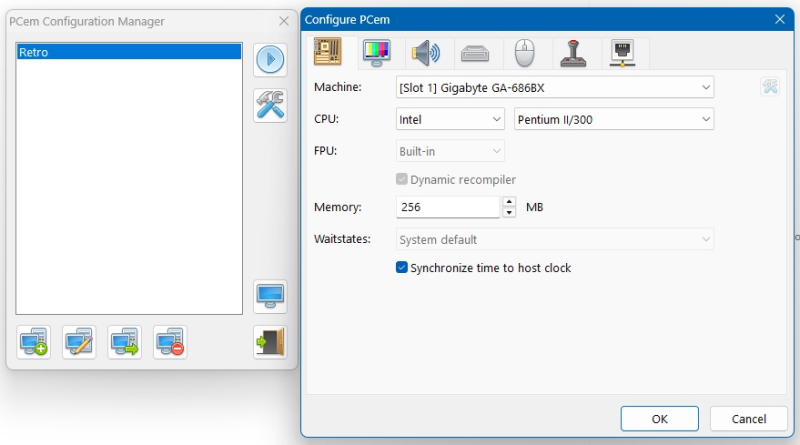
Task: Copy configuration using the green arrow computer icon
Action: 124,342
